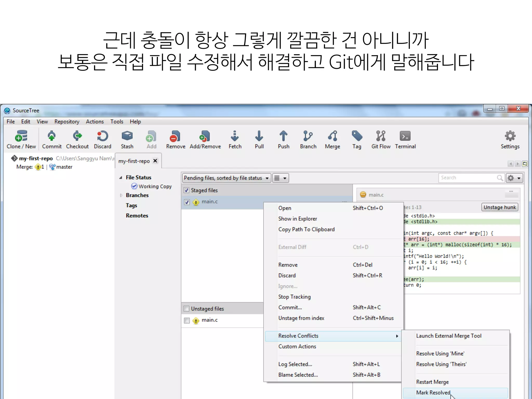Screen dimensions: 532x399
Task: Click the Pull toolbar icon
Action: (259, 136)
